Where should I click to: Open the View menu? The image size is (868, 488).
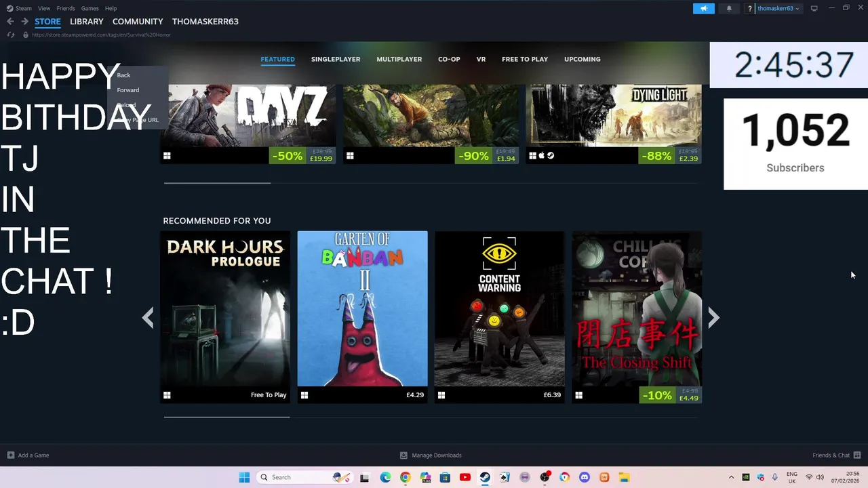44,8
